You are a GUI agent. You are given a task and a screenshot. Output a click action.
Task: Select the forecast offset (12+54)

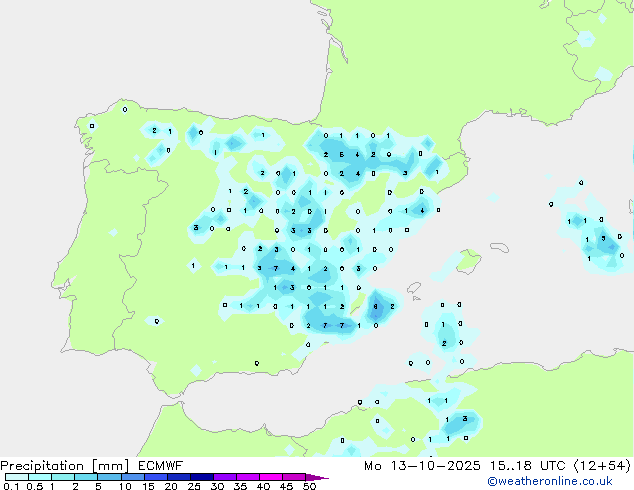point(602,466)
